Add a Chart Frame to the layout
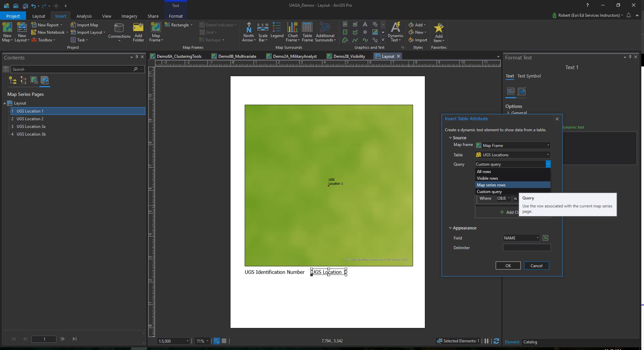644x350 pixels. pyautogui.click(x=292, y=32)
